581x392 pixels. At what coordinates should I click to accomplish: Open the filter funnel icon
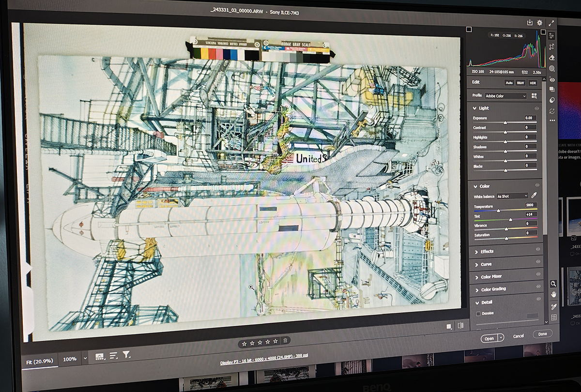click(126, 355)
